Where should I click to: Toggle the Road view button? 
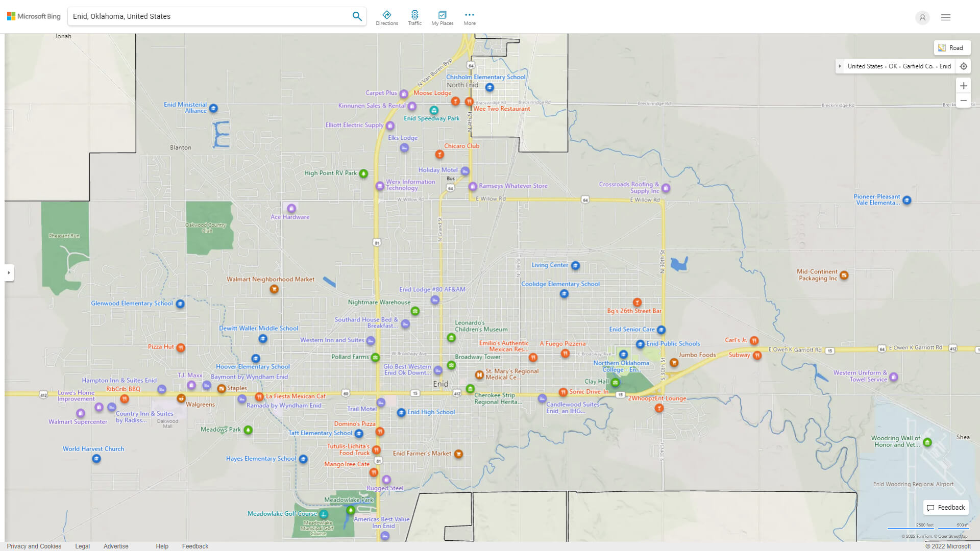pyautogui.click(x=952, y=48)
